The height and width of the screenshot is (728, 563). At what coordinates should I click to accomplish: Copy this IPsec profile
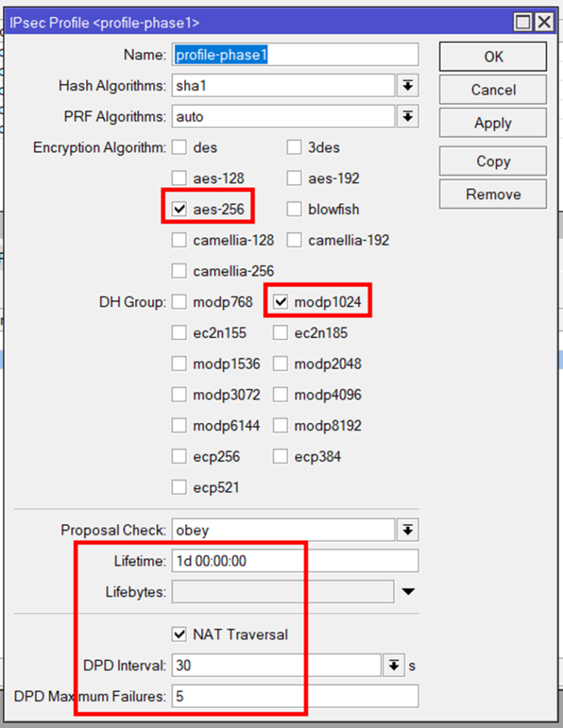point(493,161)
